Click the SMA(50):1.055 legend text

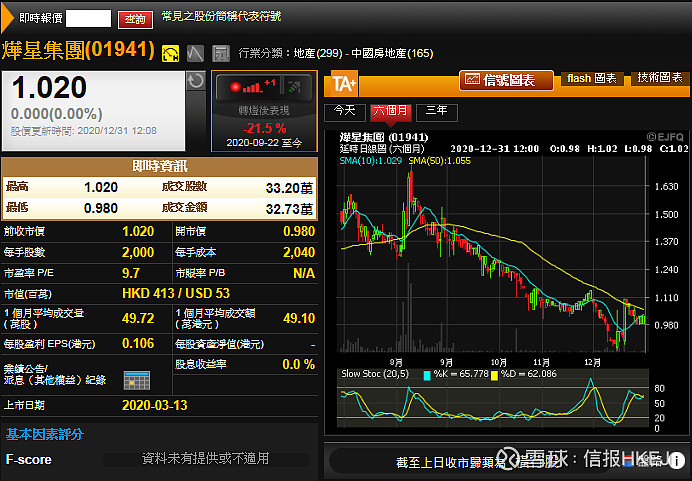[x=440, y=161]
